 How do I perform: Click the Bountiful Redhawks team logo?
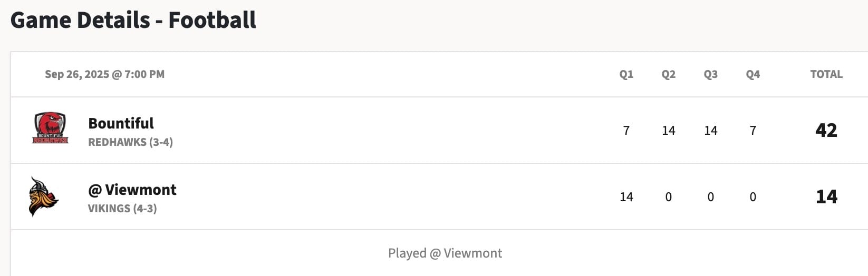[51, 128]
